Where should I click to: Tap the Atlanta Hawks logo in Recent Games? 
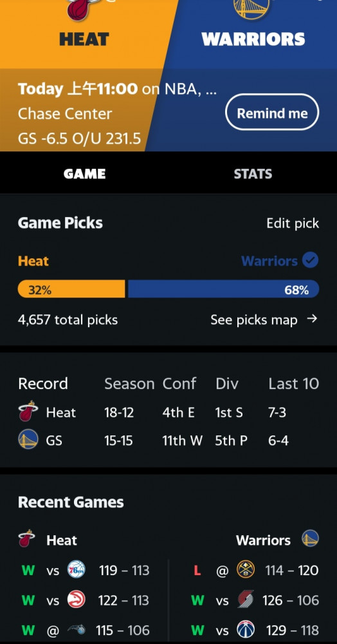tap(77, 600)
